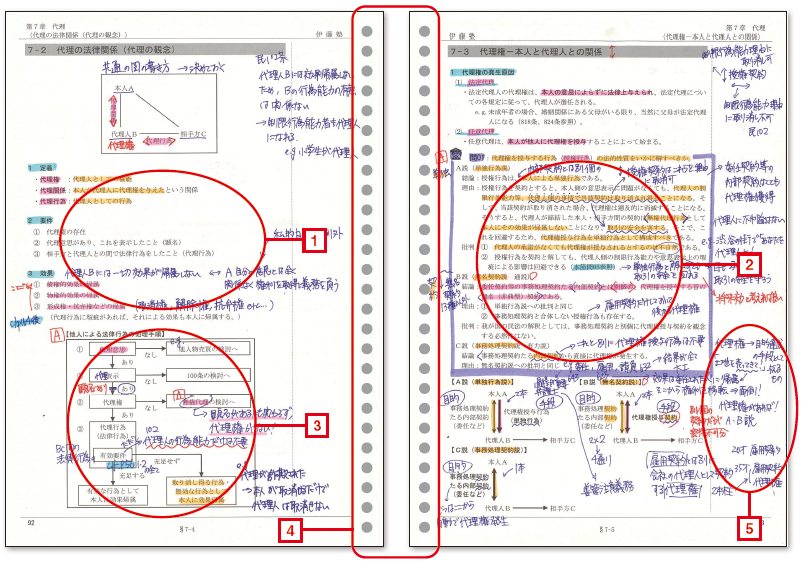This screenshot has width=802, height=563.
Task: Click the 7-3 代理権 section heading
Action: (x=520, y=51)
